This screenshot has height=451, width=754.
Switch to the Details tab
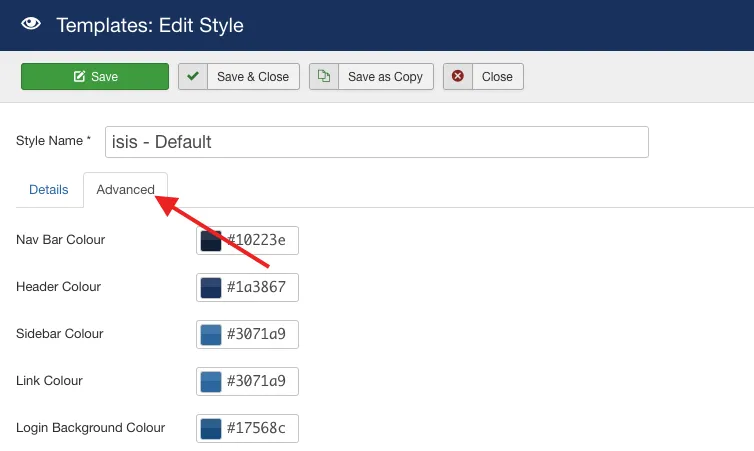49,189
